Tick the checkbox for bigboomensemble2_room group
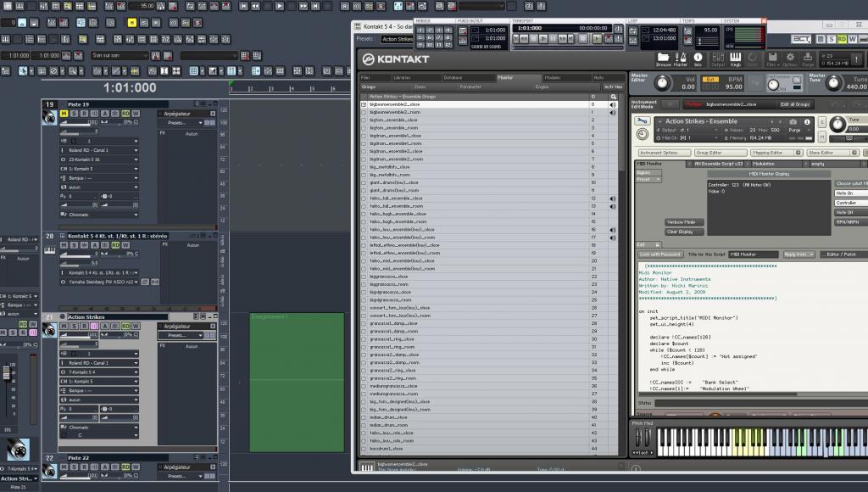 [364, 113]
